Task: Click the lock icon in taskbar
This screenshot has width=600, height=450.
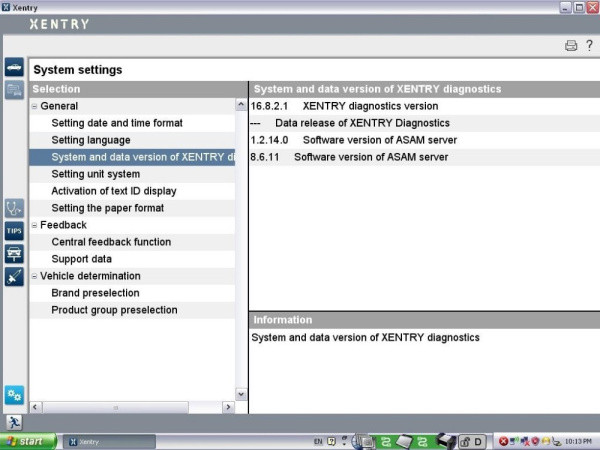Action: pos(465,442)
